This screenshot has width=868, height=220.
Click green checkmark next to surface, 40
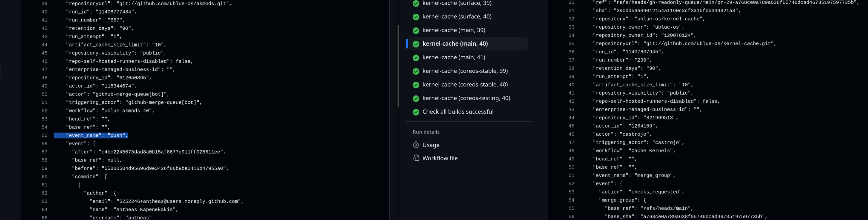click(416, 17)
